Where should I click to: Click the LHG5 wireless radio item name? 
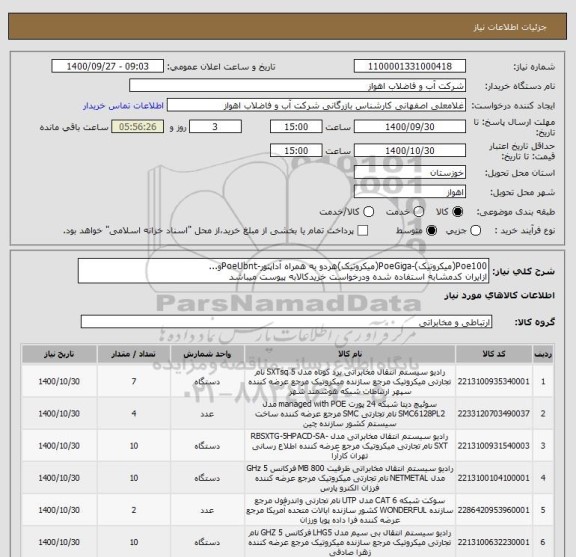click(350, 542)
